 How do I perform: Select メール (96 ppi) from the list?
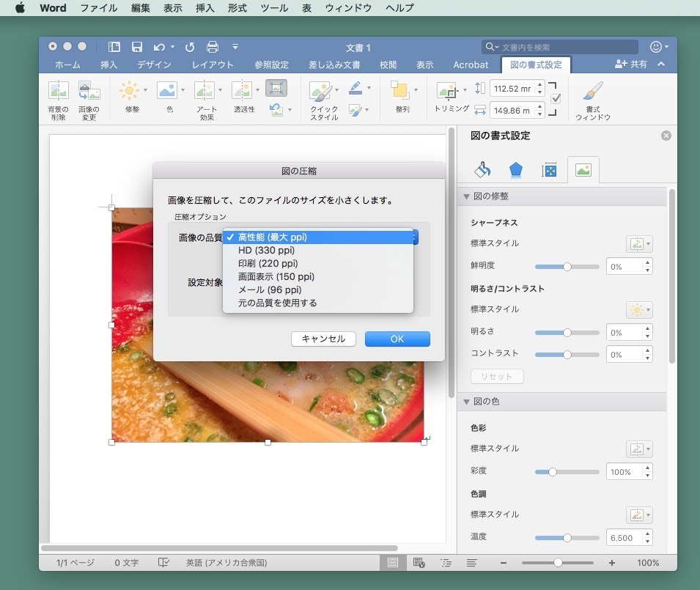tap(269, 290)
